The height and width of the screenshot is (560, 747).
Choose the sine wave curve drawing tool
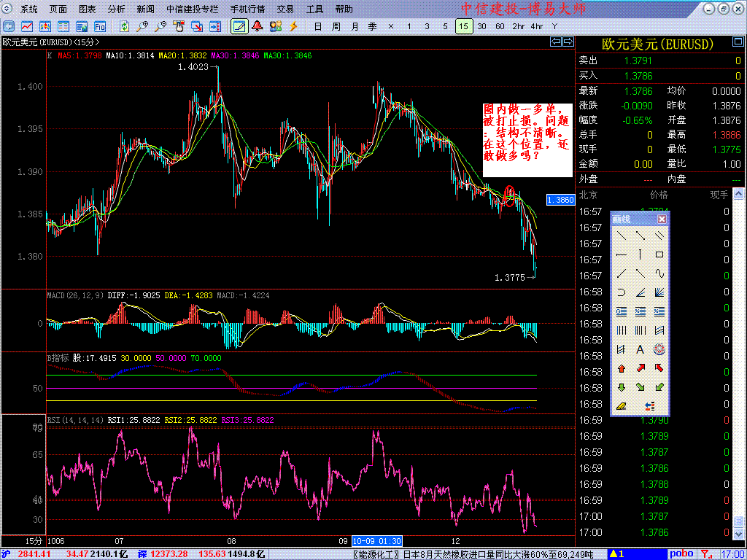click(659, 274)
